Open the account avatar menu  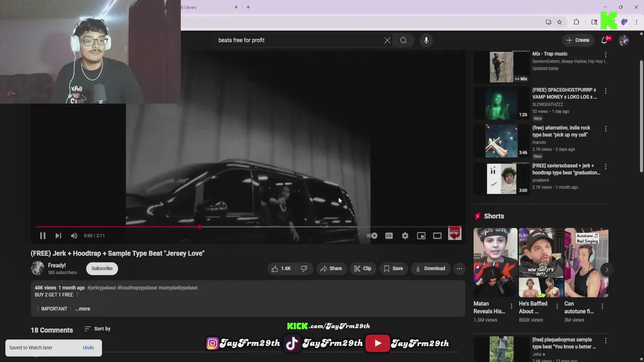624,40
